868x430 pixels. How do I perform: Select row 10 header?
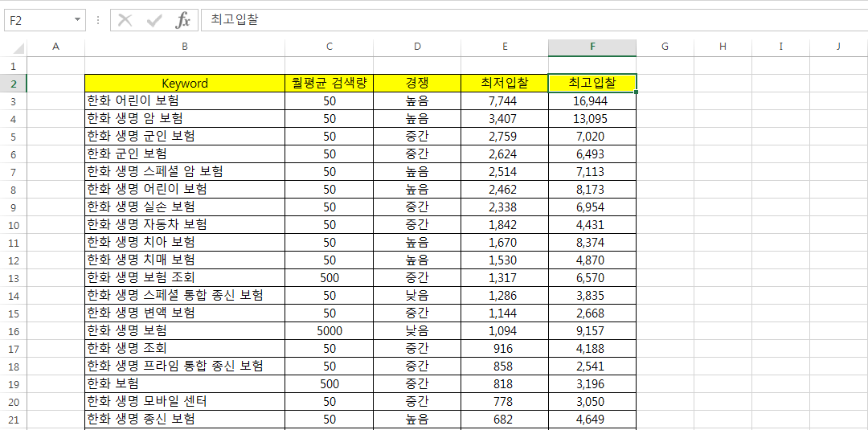(14, 225)
